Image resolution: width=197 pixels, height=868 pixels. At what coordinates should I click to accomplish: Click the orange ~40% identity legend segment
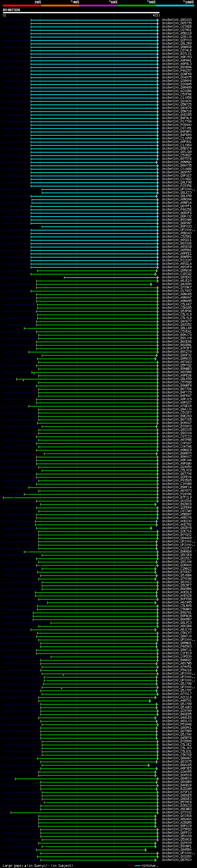click(x=60, y=6)
